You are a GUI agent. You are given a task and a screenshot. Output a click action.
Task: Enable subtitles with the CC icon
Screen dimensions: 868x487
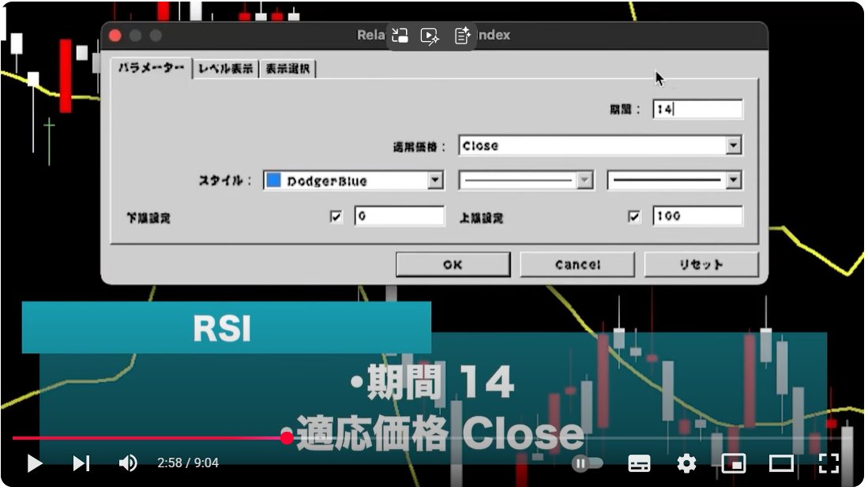pos(640,464)
